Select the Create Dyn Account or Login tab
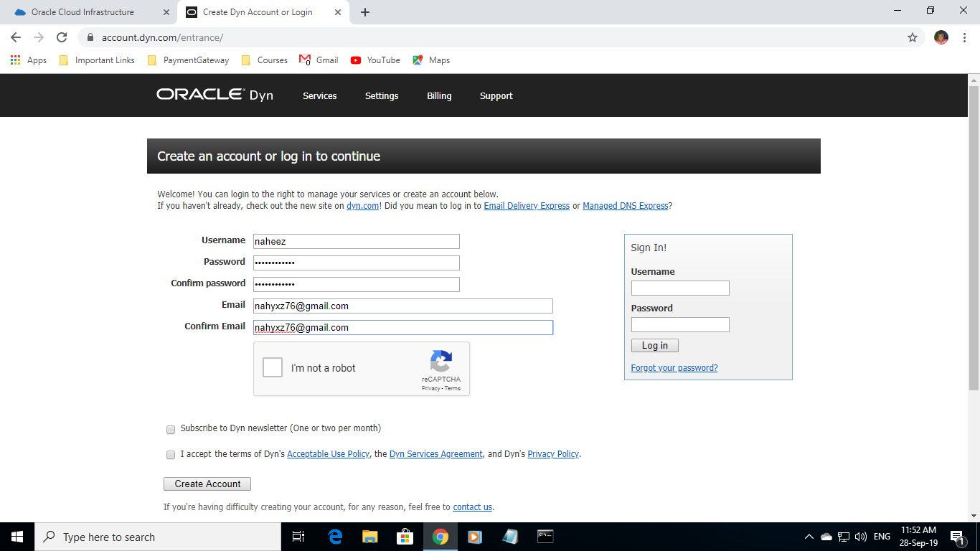 pos(263,12)
